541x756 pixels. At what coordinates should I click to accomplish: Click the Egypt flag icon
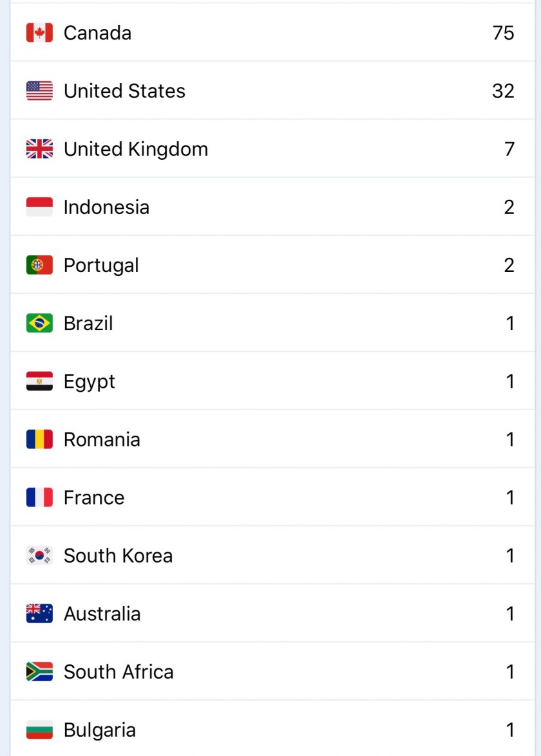tap(39, 382)
